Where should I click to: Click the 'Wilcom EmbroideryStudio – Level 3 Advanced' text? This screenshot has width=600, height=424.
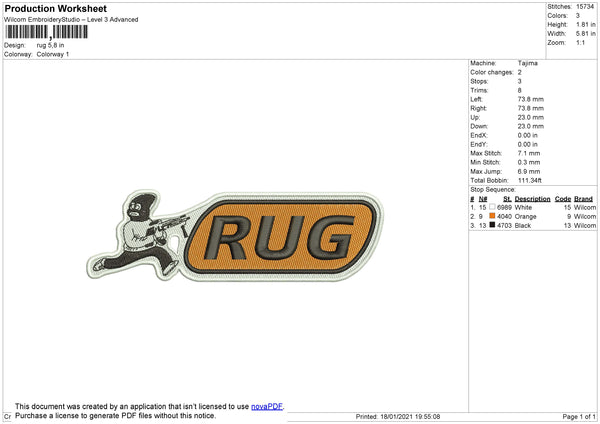click(x=71, y=20)
